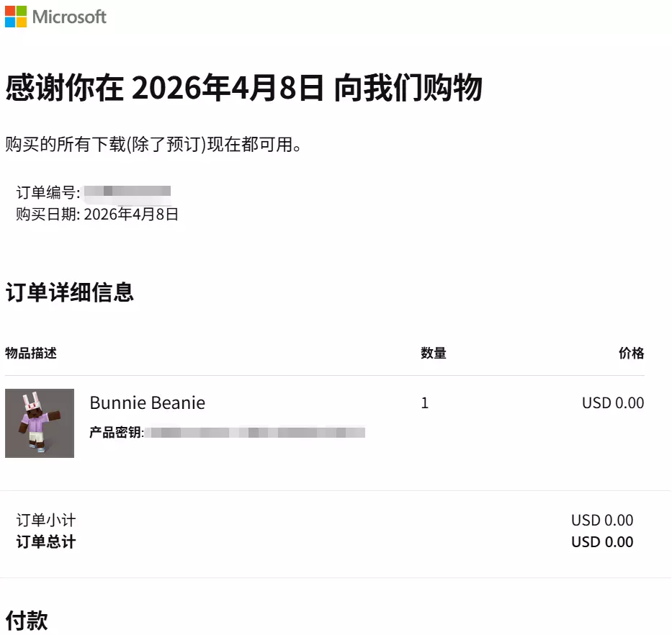Click the 物品描述 column header
Image resolution: width=672 pixels, height=635 pixels.
click(x=31, y=353)
